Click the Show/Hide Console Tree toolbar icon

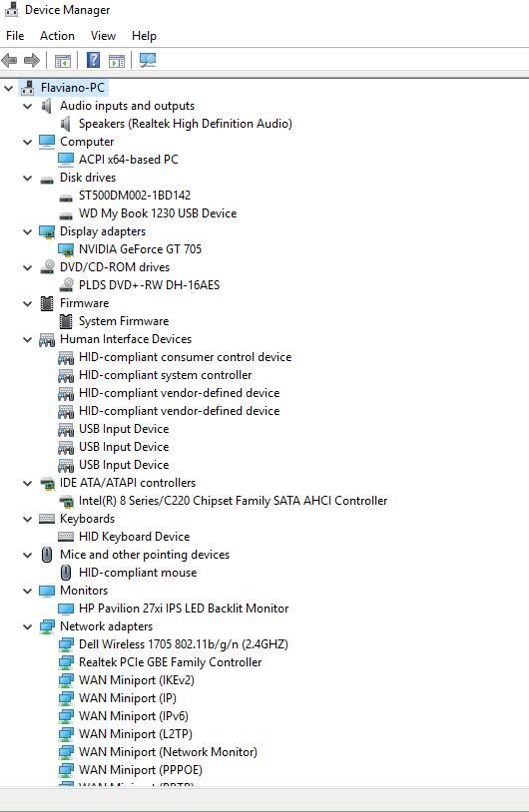(x=63, y=61)
